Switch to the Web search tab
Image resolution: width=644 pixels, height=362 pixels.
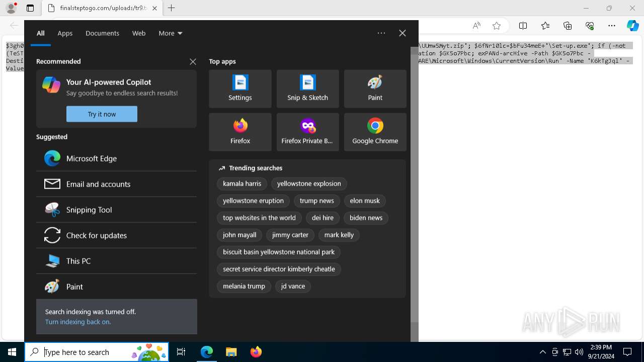[139, 33]
